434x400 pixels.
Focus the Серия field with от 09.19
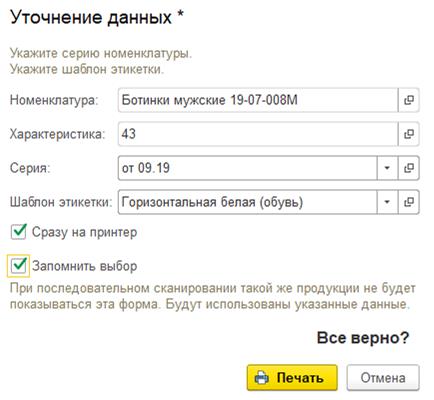pyautogui.click(x=248, y=168)
